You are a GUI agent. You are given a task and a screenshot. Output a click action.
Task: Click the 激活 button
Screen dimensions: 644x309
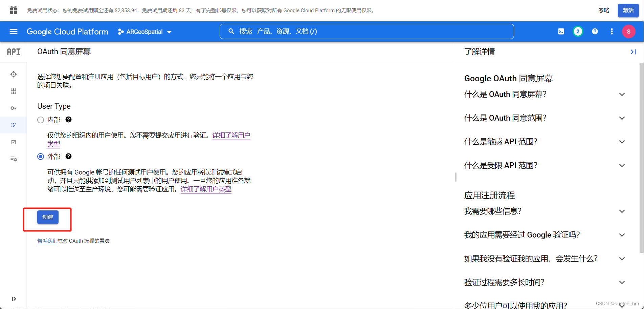(x=628, y=11)
